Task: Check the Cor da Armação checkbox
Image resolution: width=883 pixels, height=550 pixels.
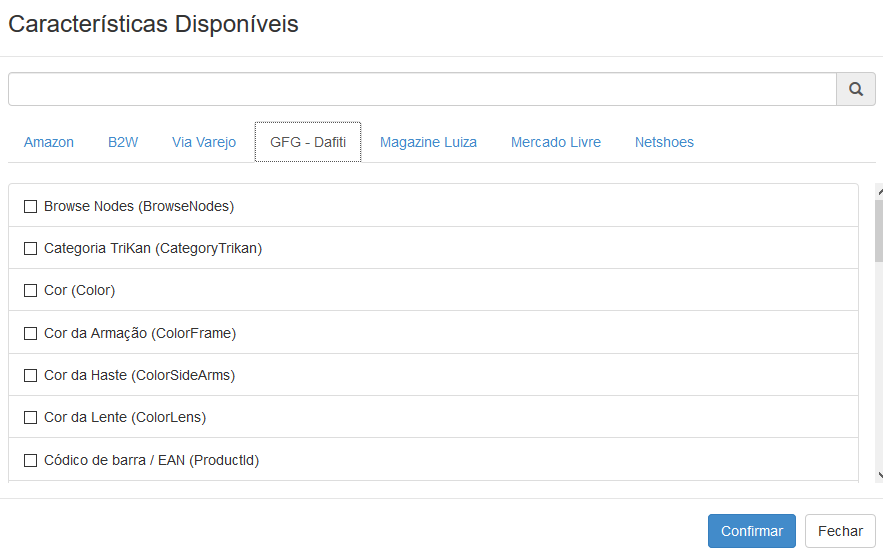Action: [x=30, y=333]
